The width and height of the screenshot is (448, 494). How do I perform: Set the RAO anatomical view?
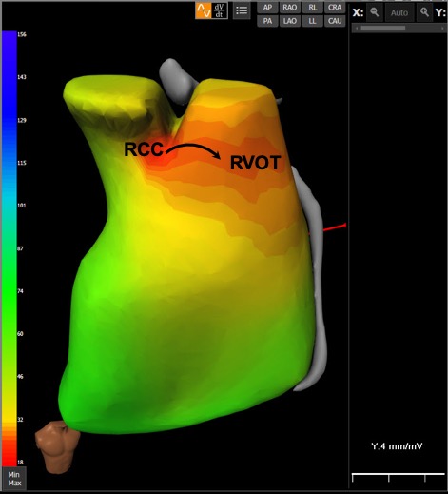coord(290,8)
